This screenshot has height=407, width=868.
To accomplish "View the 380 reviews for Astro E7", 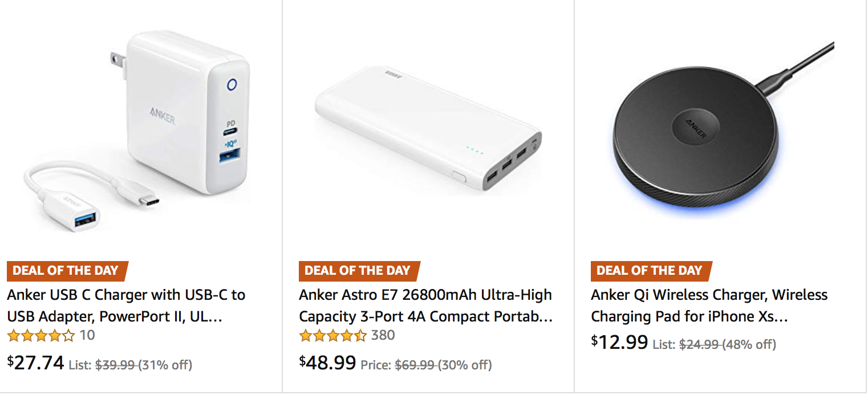I will coord(383,335).
